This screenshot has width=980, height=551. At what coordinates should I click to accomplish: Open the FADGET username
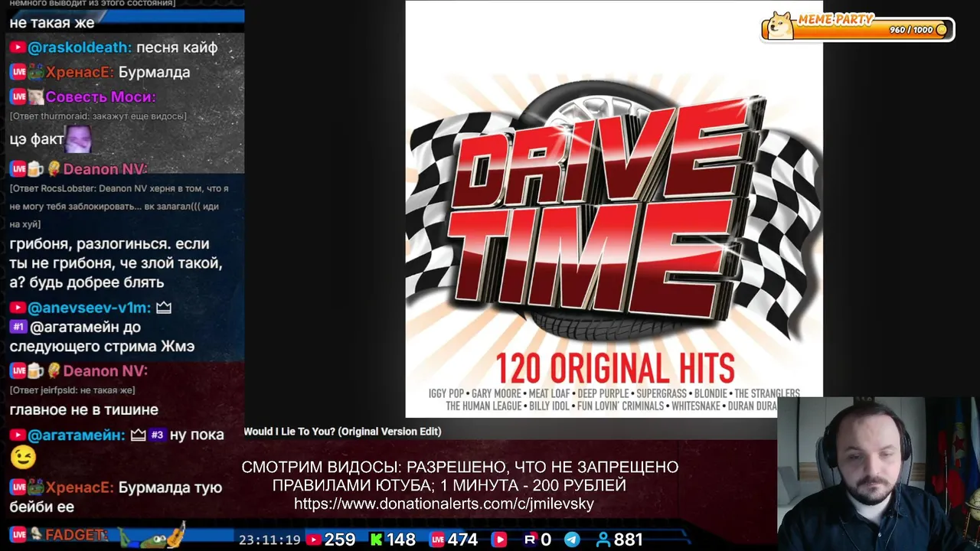77,534
